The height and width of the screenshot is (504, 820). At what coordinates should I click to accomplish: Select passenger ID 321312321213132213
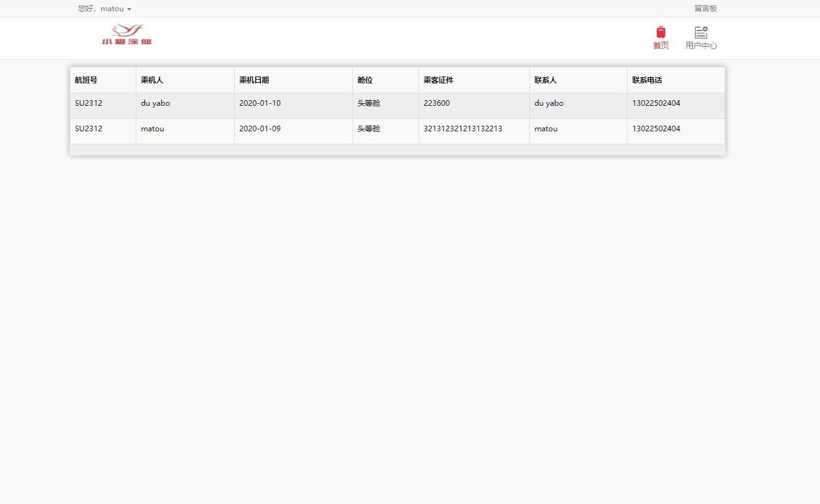point(463,129)
